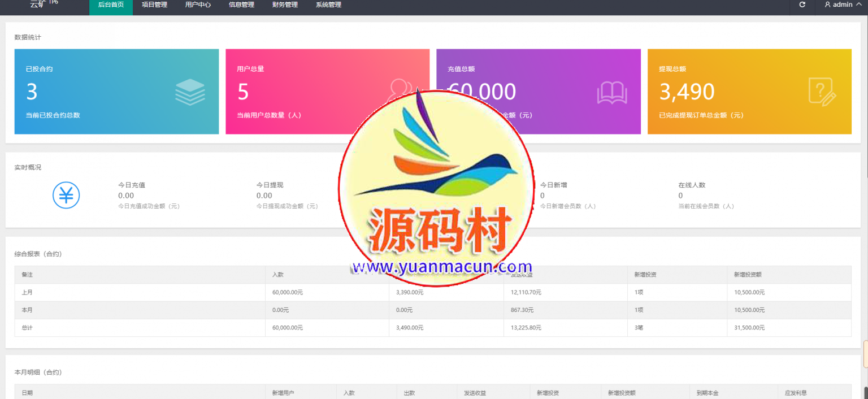Click the page refresh icon in top bar

pyautogui.click(x=802, y=4)
